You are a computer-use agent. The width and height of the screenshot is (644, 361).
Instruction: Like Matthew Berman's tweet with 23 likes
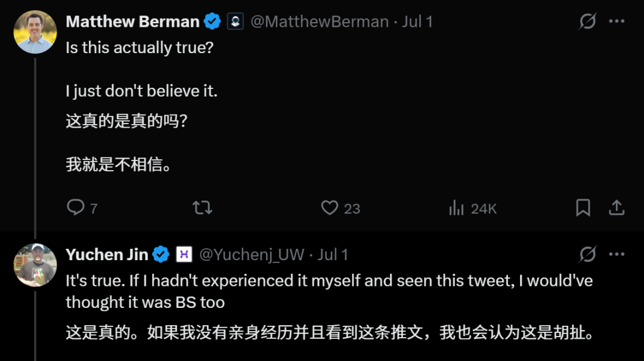point(330,208)
